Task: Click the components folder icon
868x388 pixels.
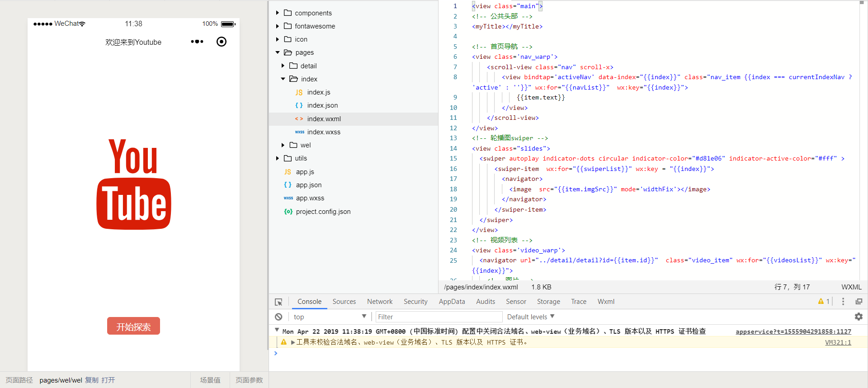Action: click(x=288, y=13)
